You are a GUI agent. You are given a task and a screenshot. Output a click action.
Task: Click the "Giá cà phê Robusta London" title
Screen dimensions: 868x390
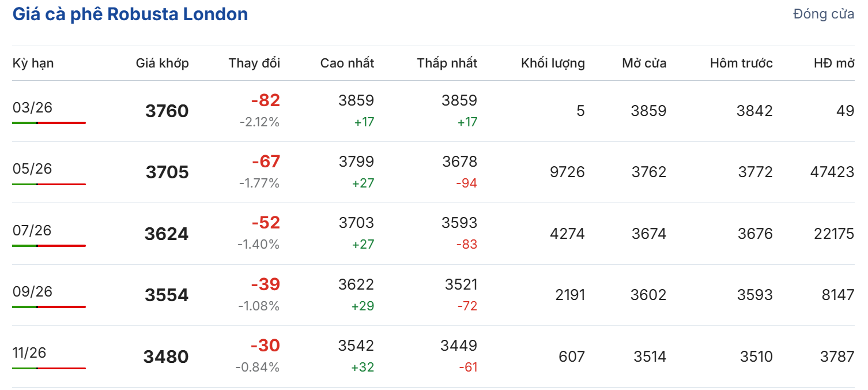pos(130,14)
